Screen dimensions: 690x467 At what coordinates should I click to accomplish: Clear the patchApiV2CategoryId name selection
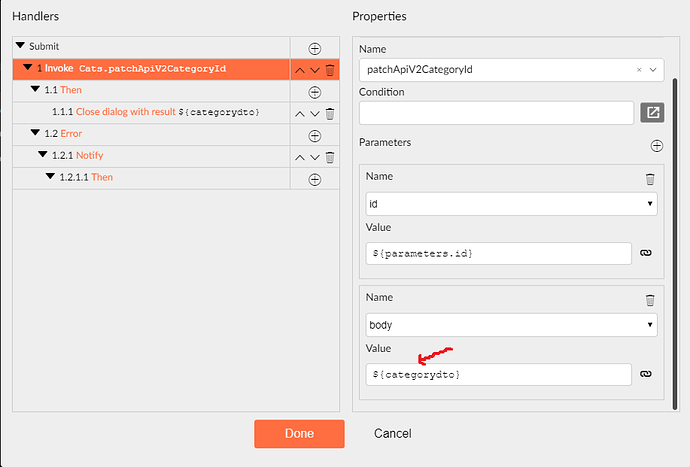click(x=639, y=70)
